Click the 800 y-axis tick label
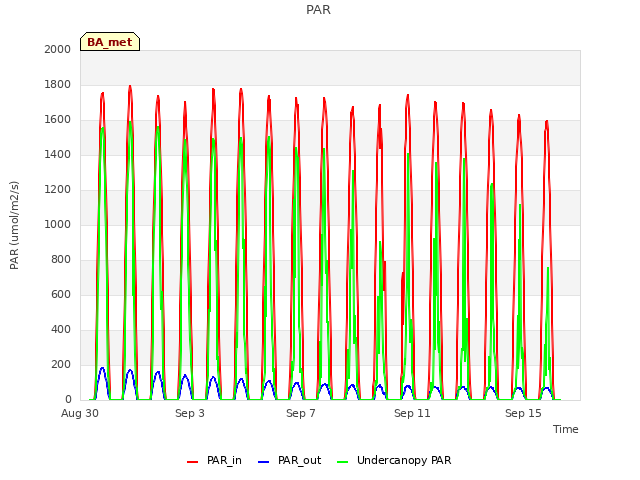The height and width of the screenshot is (480, 640). [x=61, y=260]
